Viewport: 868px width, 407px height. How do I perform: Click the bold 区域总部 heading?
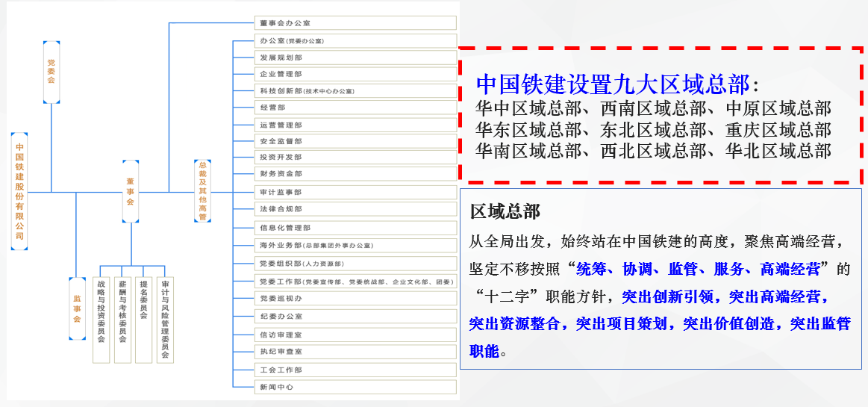(x=505, y=211)
